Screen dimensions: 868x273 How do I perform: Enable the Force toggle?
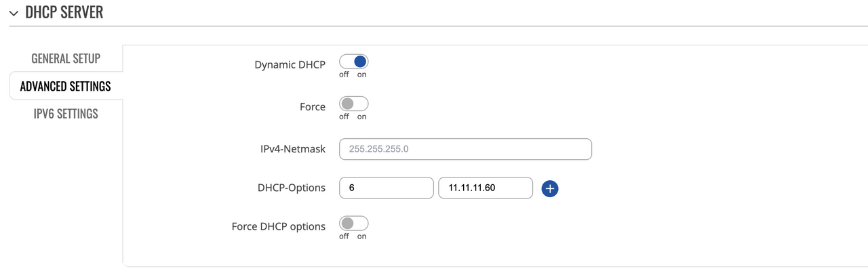click(x=353, y=104)
